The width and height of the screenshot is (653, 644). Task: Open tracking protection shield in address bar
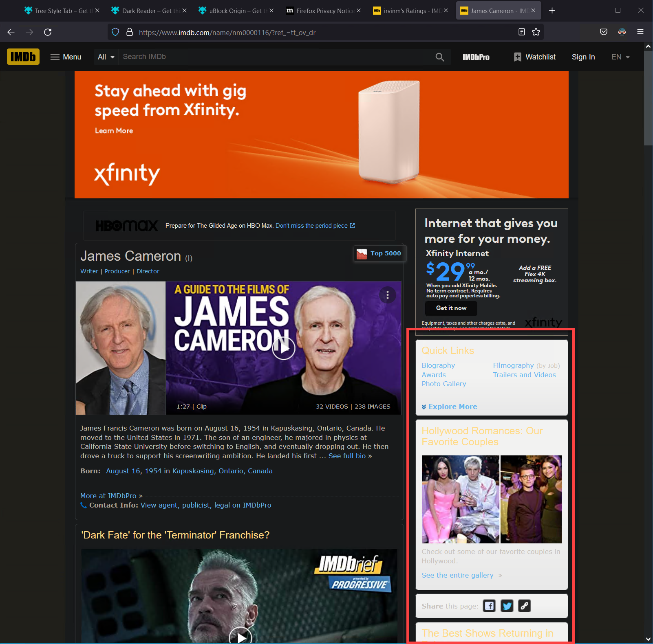[x=115, y=32]
